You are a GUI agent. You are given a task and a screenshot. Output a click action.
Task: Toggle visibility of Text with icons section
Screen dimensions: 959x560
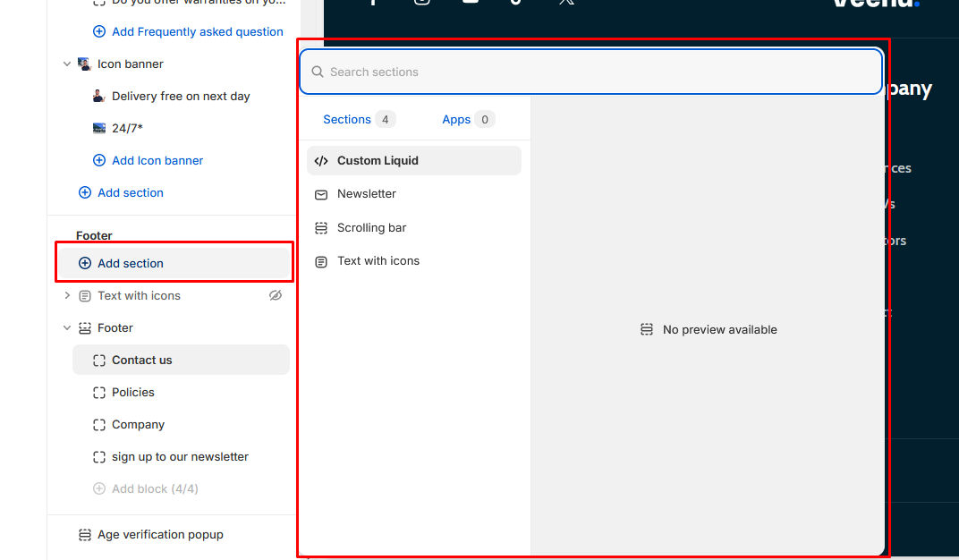[x=276, y=296]
